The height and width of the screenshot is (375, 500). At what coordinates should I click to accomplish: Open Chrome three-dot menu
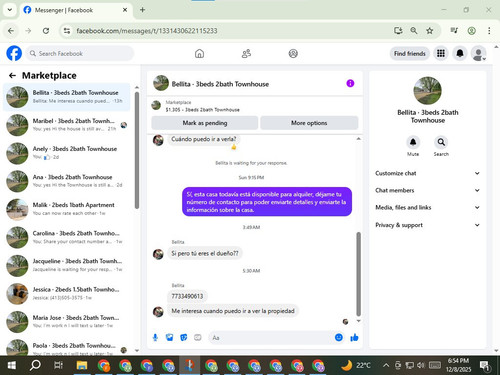(489, 31)
